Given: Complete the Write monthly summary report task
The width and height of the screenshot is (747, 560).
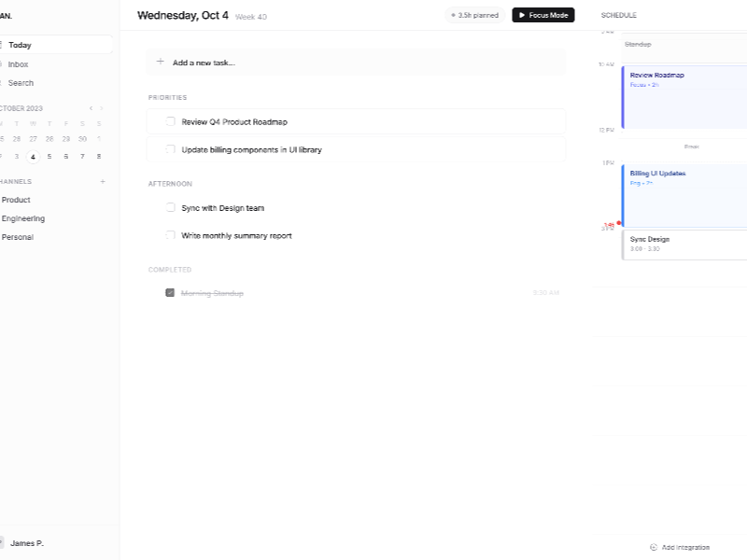Looking at the screenshot, I should point(170,236).
